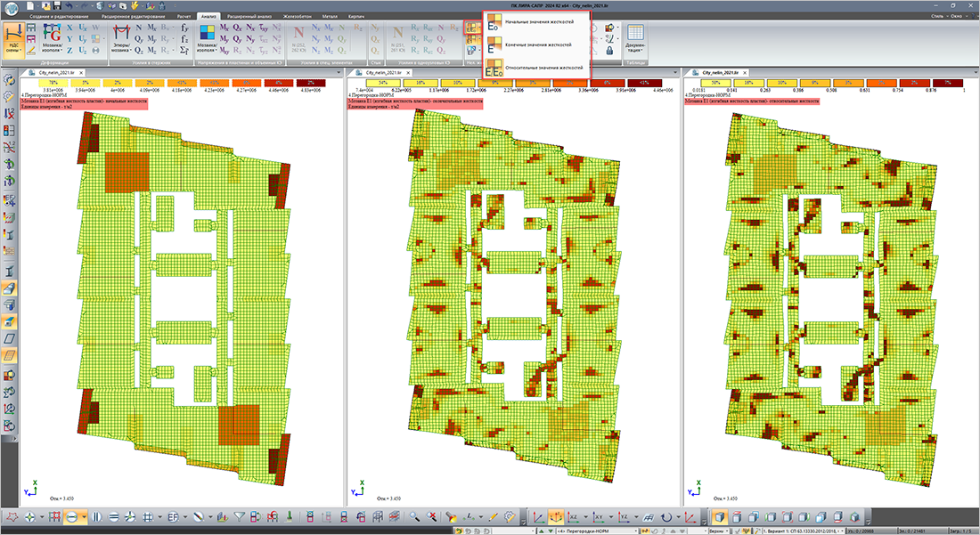Go to the Металл ribbon tab
Viewport: 980px width, 535px height.
[330, 16]
